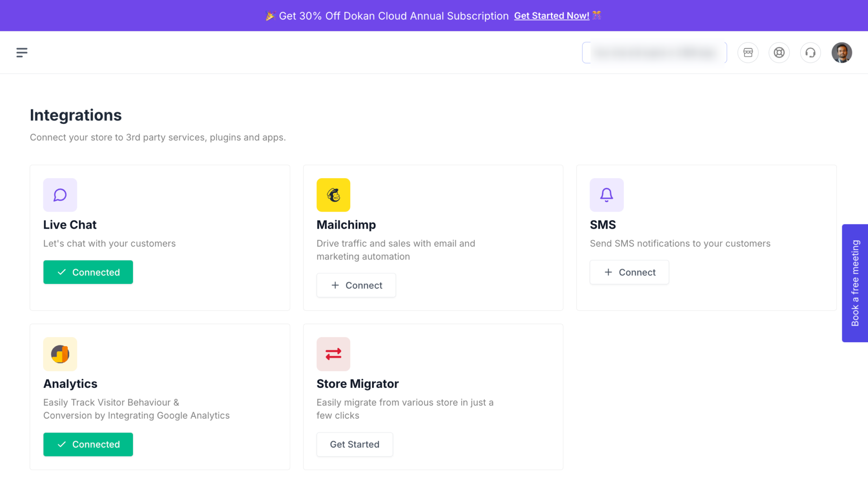Click the SMS bell icon
This screenshot has width=868, height=499.
pyautogui.click(x=606, y=195)
